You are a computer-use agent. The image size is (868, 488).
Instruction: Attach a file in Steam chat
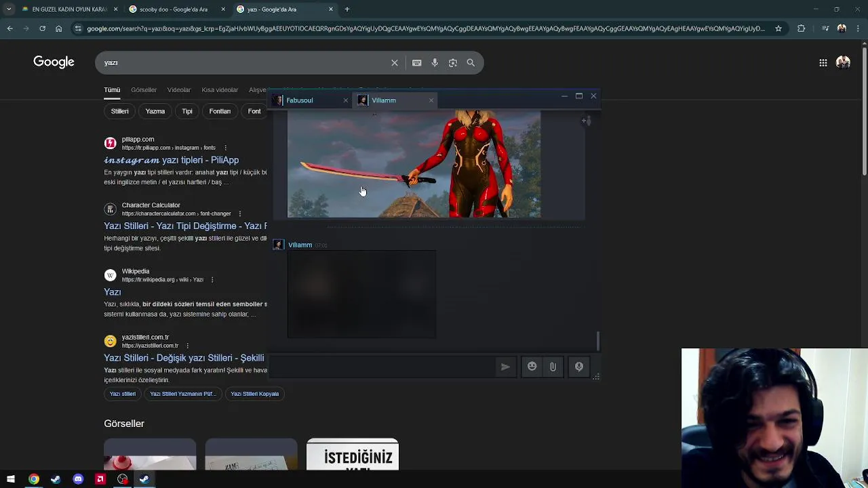click(553, 367)
